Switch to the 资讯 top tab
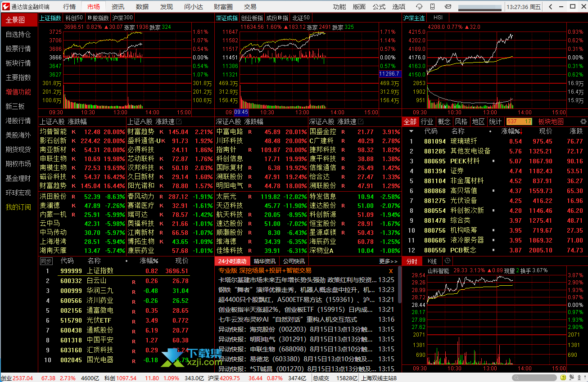 [x=118, y=7]
